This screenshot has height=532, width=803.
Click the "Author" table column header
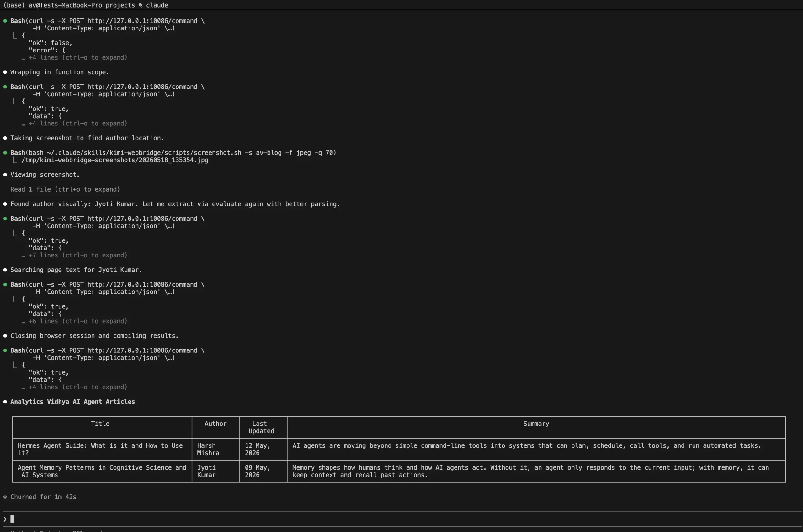215,424
